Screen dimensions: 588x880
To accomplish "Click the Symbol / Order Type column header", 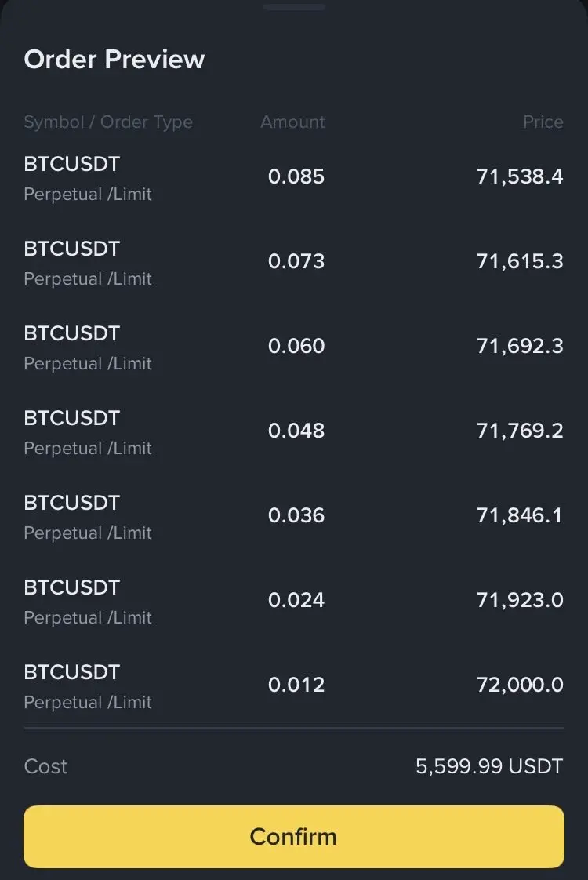I will pyautogui.click(x=108, y=122).
